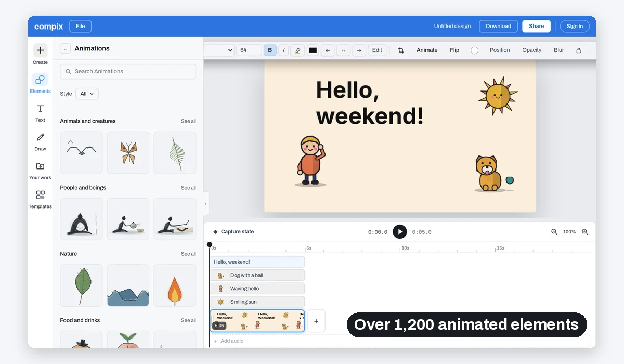Screen dimensions: 624x364
Task: See all Animals and creatures
Action: click(189, 121)
